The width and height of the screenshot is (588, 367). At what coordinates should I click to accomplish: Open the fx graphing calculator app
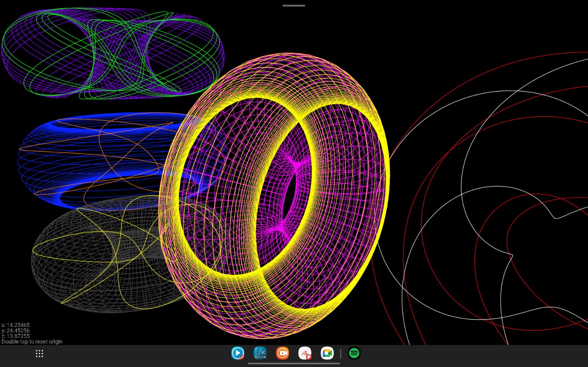click(260, 353)
